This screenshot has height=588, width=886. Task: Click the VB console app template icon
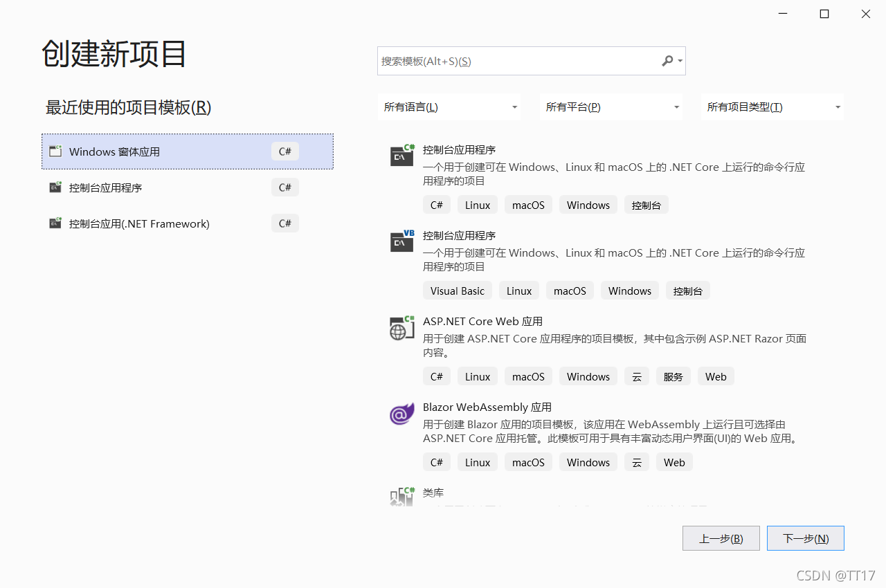[x=402, y=241]
